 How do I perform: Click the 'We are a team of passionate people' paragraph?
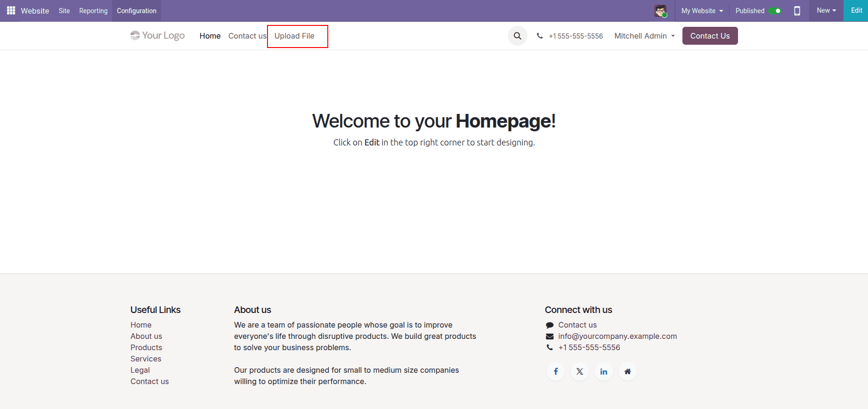(355, 336)
